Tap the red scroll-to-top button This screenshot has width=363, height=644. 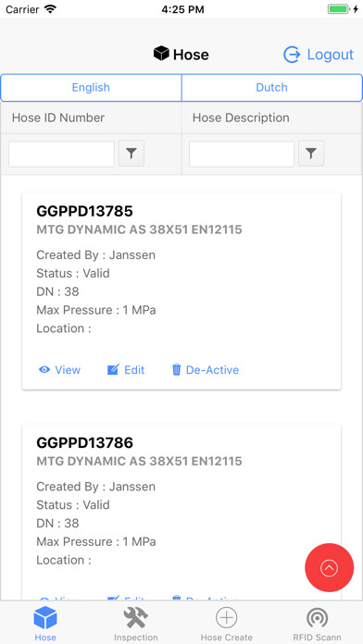click(330, 567)
